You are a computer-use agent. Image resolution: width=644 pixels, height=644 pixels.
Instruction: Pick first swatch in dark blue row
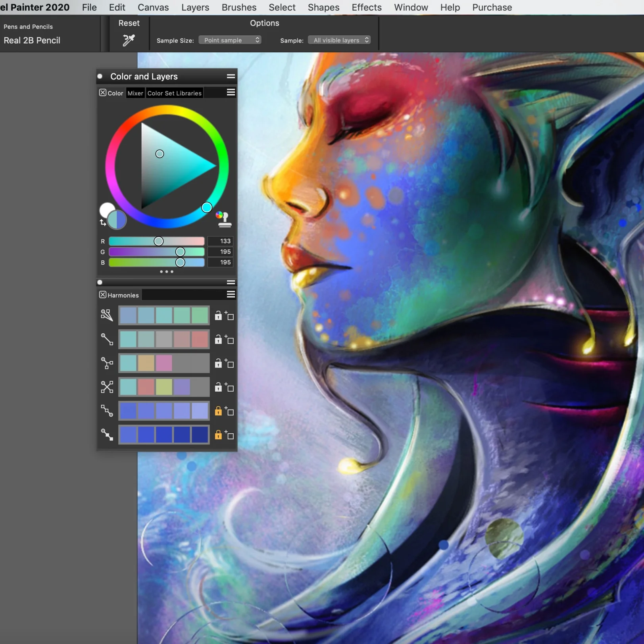pyautogui.click(x=128, y=434)
